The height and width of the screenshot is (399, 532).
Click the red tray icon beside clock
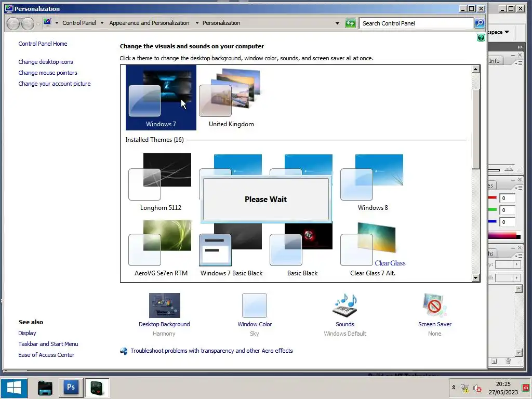(526, 388)
